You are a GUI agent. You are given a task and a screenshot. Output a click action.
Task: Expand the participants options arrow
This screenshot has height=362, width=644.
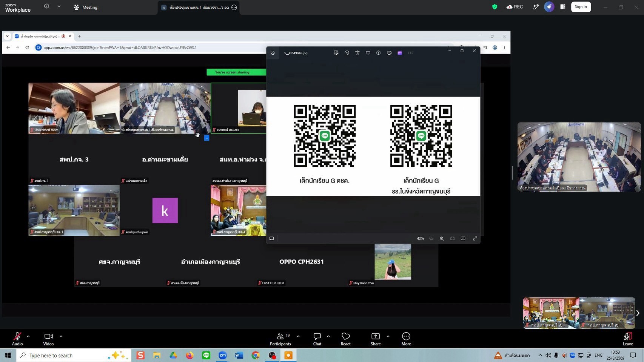(298, 336)
